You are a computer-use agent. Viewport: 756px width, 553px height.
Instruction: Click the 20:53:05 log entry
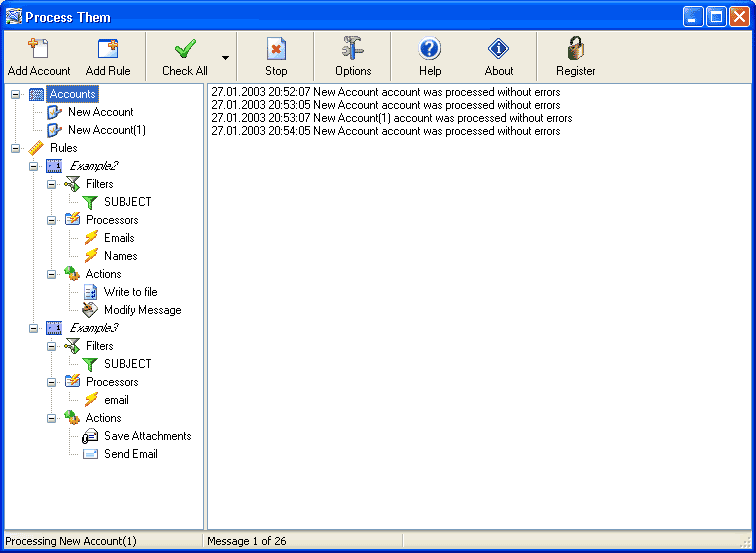386,105
